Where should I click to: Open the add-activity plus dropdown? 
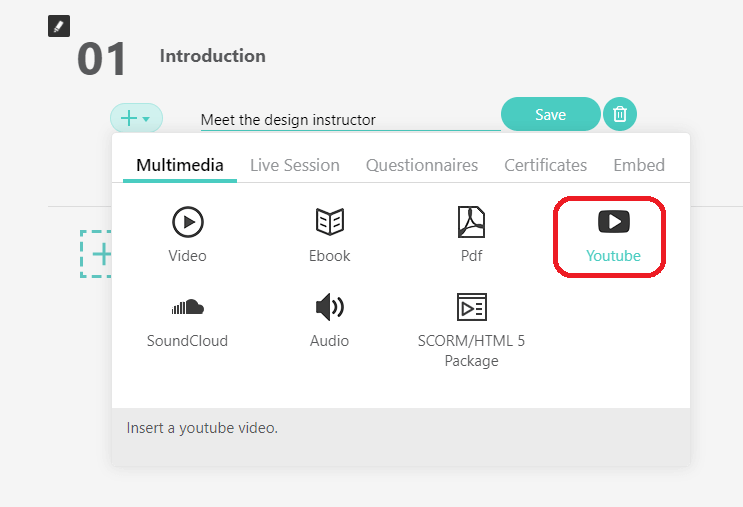pos(136,119)
